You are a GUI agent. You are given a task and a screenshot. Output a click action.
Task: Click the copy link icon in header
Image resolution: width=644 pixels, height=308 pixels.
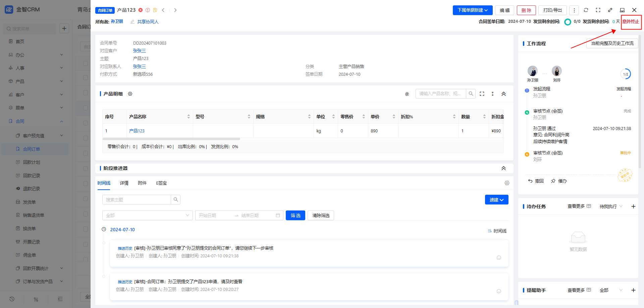[610, 10]
